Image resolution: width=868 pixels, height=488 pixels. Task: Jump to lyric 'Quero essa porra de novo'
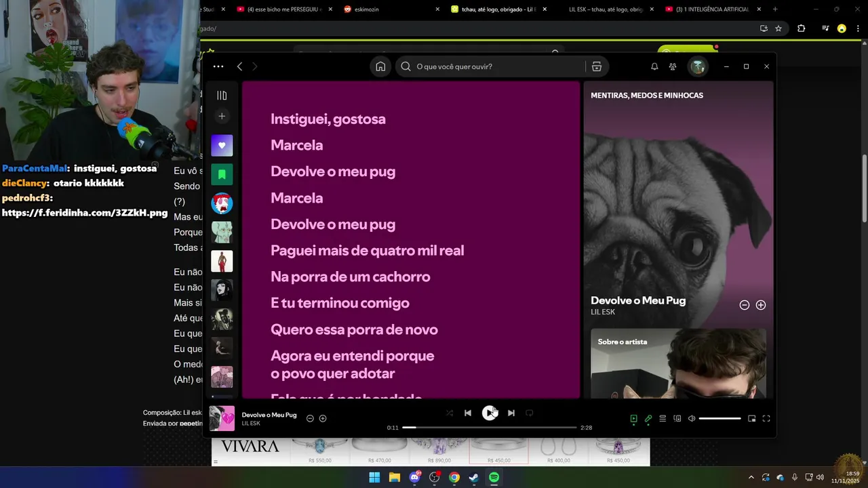click(x=354, y=329)
